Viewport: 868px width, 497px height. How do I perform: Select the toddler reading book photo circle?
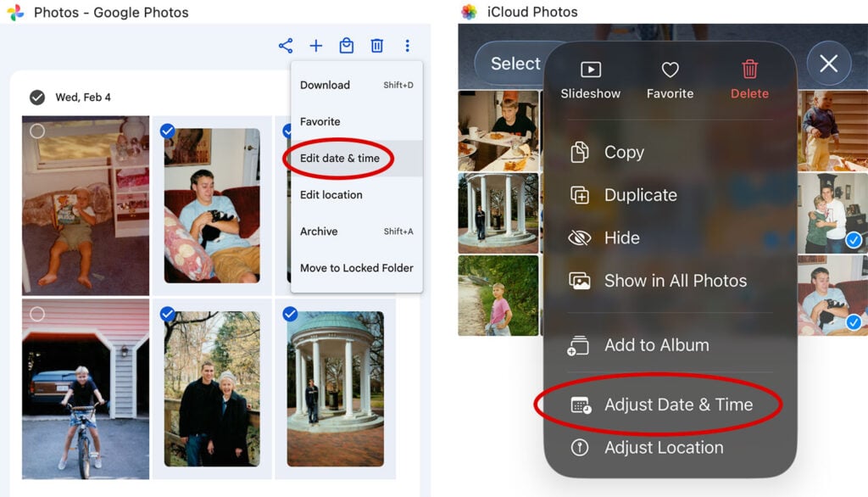(37, 131)
